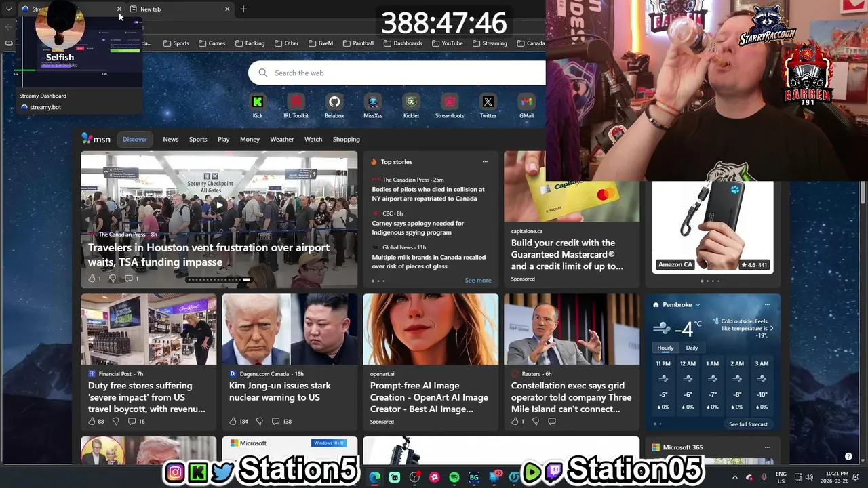Open the GMail quick link icon
The image size is (868, 488).
pyautogui.click(x=526, y=102)
